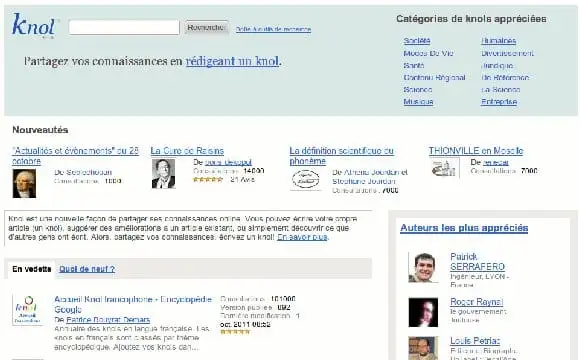This screenshot has width=580, height=360.
Task: Click the black-and-white photo for La Cure de Raisins
Action: click(x=163, y=174)
